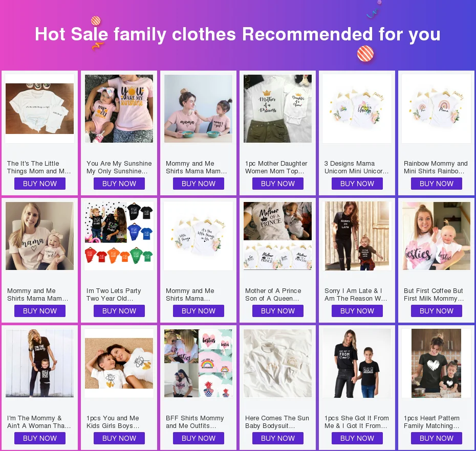Click BUY NOW for 1pcs You and Me Kids
This screenshot has width=476, height=451.
[119, 439]
